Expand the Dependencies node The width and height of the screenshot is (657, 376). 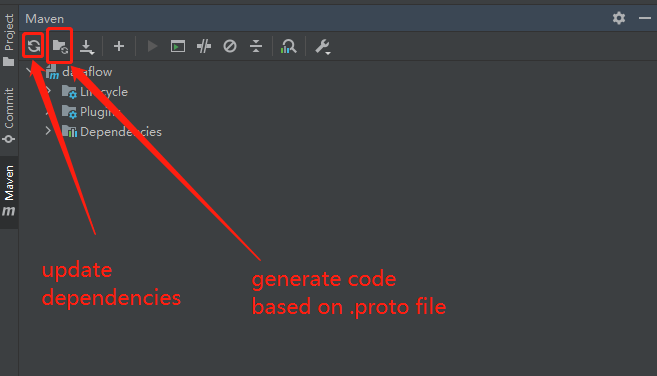(x=49, y=131)
